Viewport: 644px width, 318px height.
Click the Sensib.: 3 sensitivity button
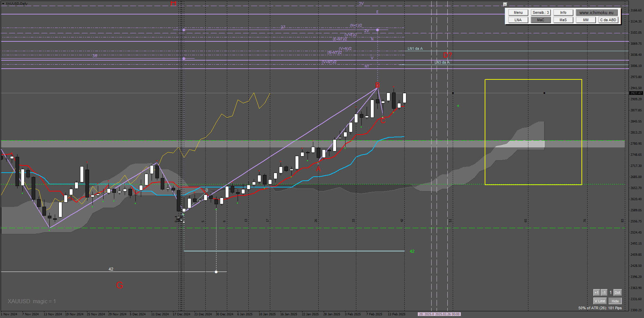(540, 12)
